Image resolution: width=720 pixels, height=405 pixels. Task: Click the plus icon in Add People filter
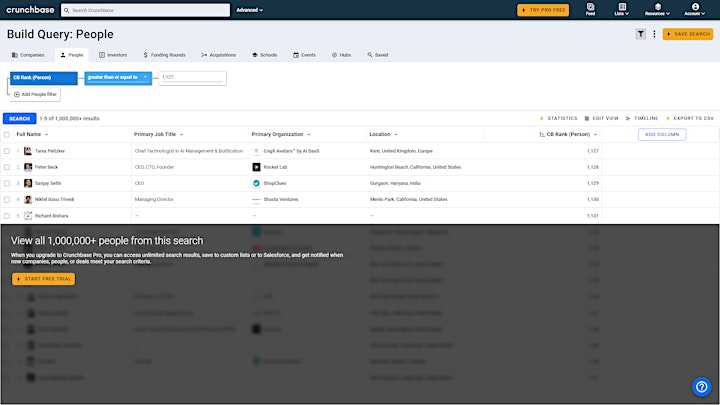pos(17,95)
